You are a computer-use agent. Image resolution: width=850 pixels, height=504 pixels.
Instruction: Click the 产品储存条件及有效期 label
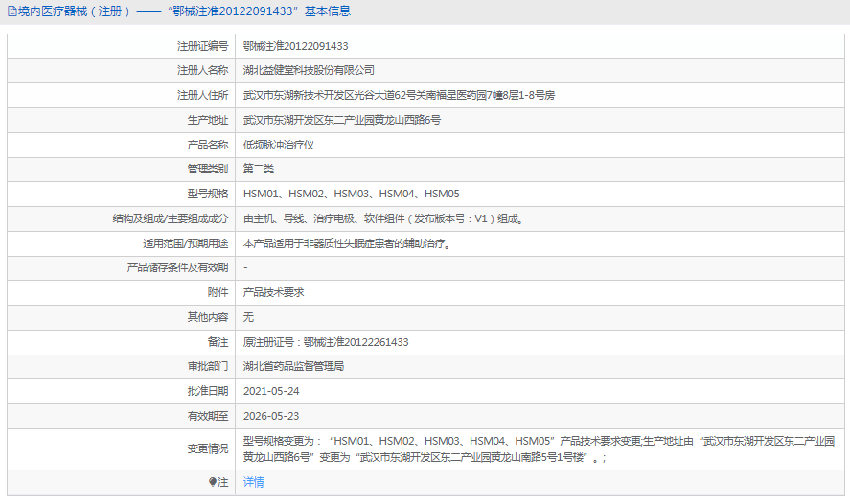tap(178, 267)
